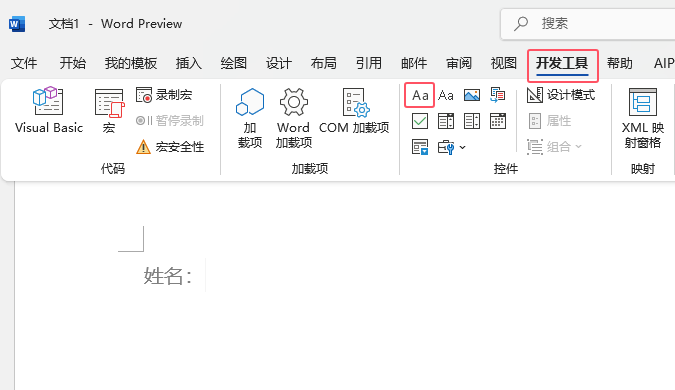Open the File (文件) tab
This screenshot has height=390, width=675.
pos(24,63)
